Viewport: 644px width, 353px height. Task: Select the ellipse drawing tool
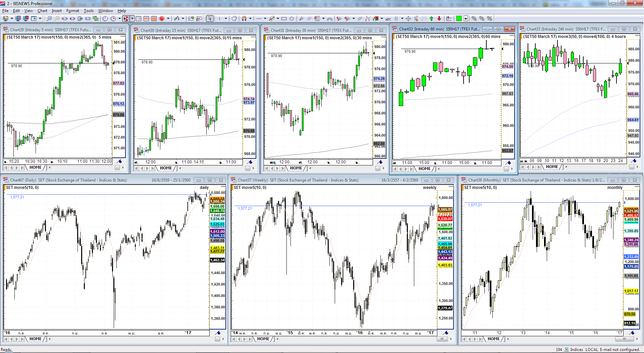[291, 18]
